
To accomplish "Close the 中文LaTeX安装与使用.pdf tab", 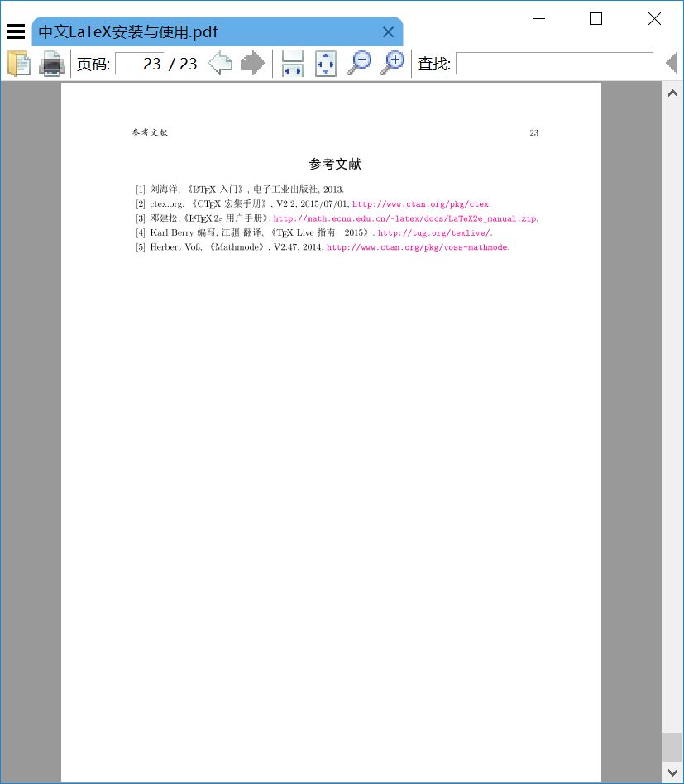I will pos(388,32).
